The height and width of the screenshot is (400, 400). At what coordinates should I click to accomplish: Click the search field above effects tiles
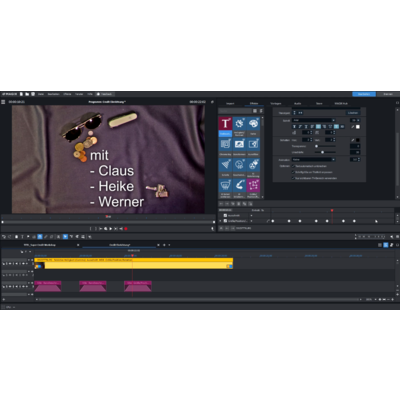coord(235,111)
